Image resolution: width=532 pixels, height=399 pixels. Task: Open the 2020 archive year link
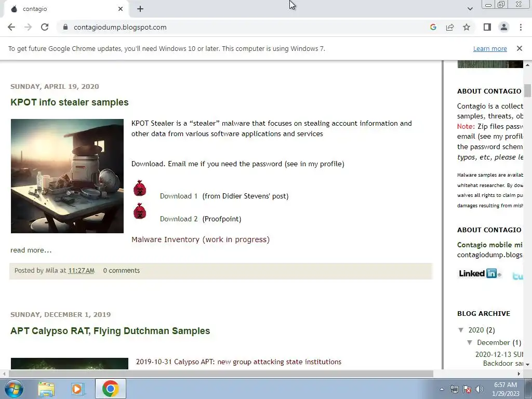click(x=476, y=330)
